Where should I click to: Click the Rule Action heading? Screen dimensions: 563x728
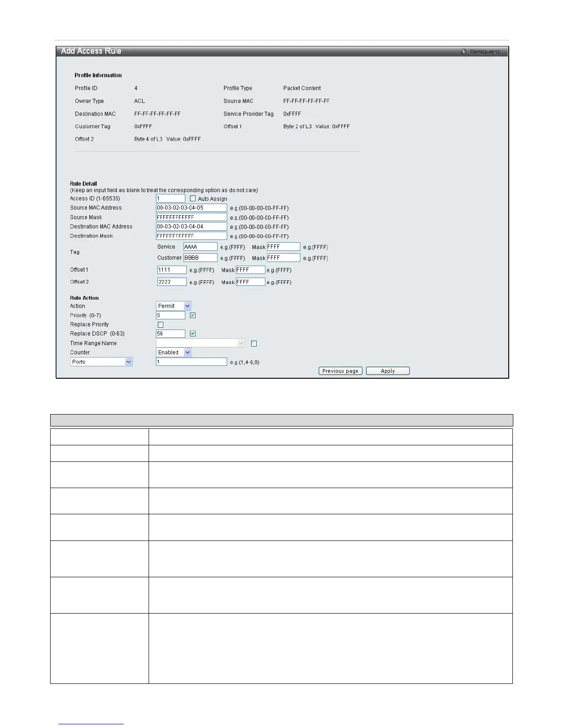point(84,298)
